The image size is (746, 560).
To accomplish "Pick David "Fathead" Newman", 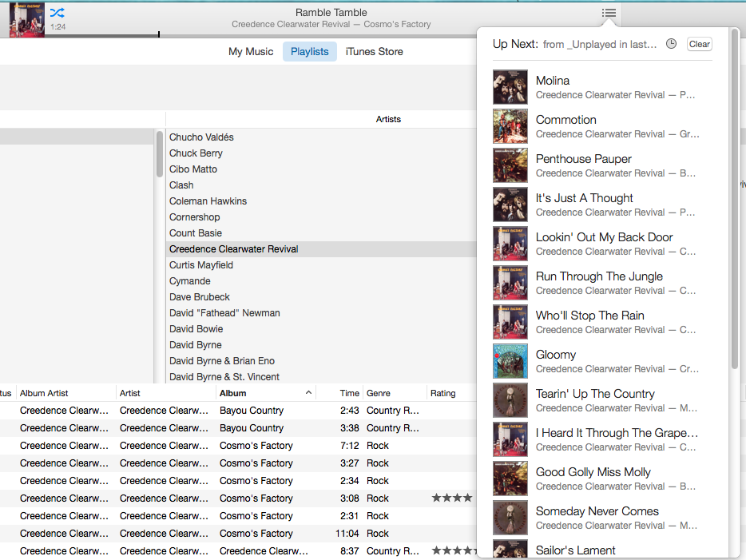I will (x=321, y=313).
